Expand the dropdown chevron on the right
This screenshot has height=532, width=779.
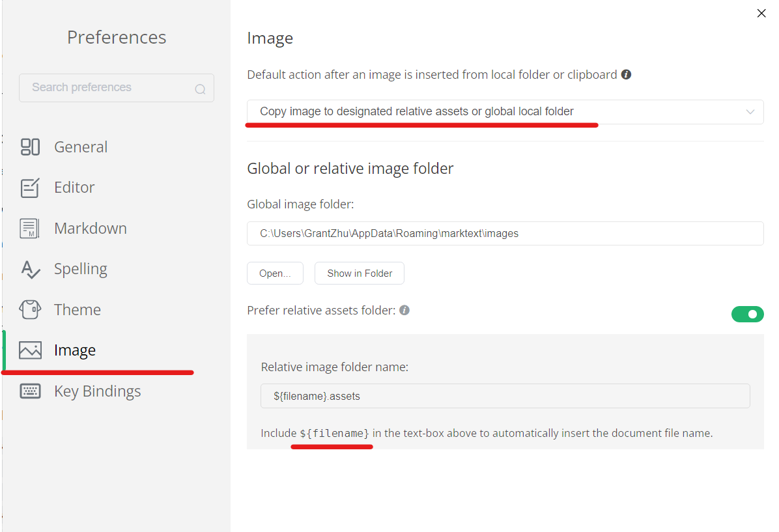click(x=750, y=111)
